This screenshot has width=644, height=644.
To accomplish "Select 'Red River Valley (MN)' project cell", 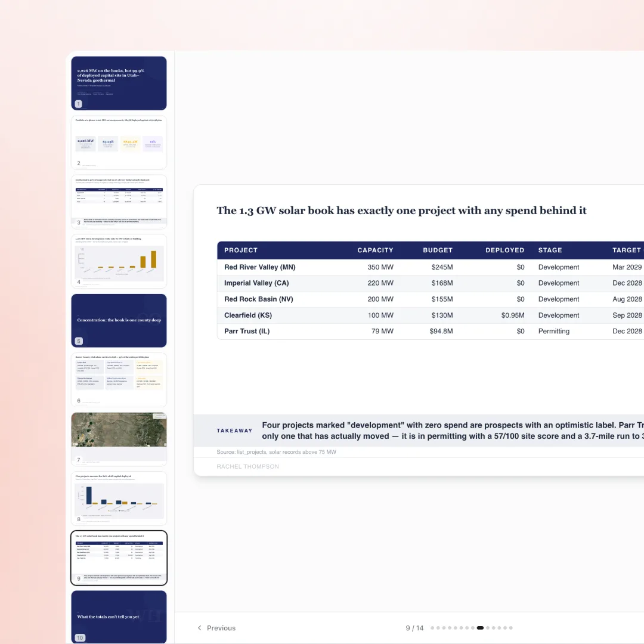I will (x=259, y=267).
